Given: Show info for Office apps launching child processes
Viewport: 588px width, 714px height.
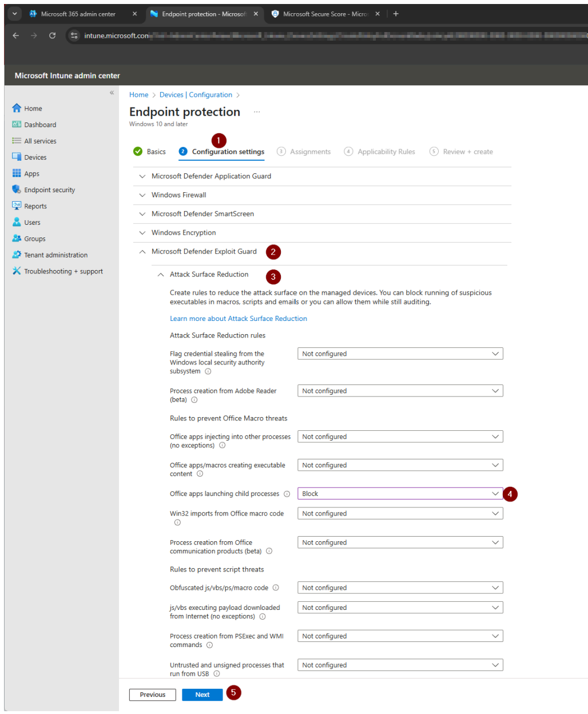Looking at the screenshot, I should pos(287,494).
